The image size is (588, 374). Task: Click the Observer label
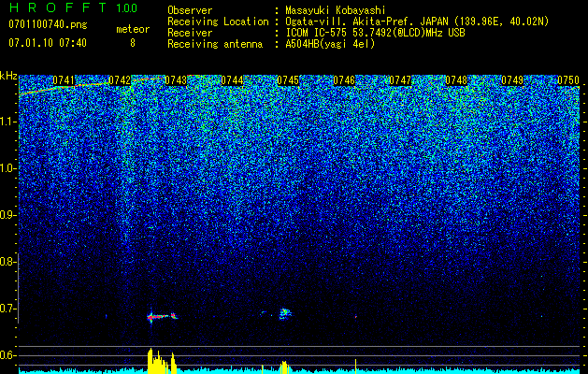click(x=190, y=10)
